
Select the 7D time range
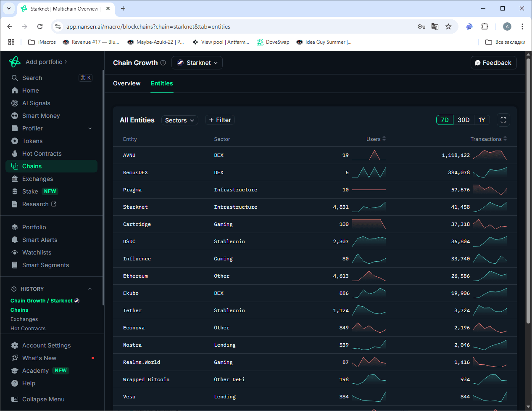click(445, 120)
